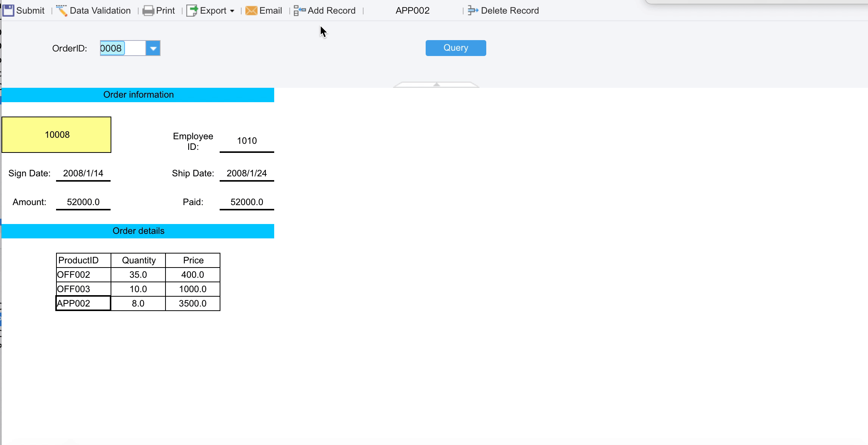
Task: Click the Print printer icon
Action: point(148,11)
